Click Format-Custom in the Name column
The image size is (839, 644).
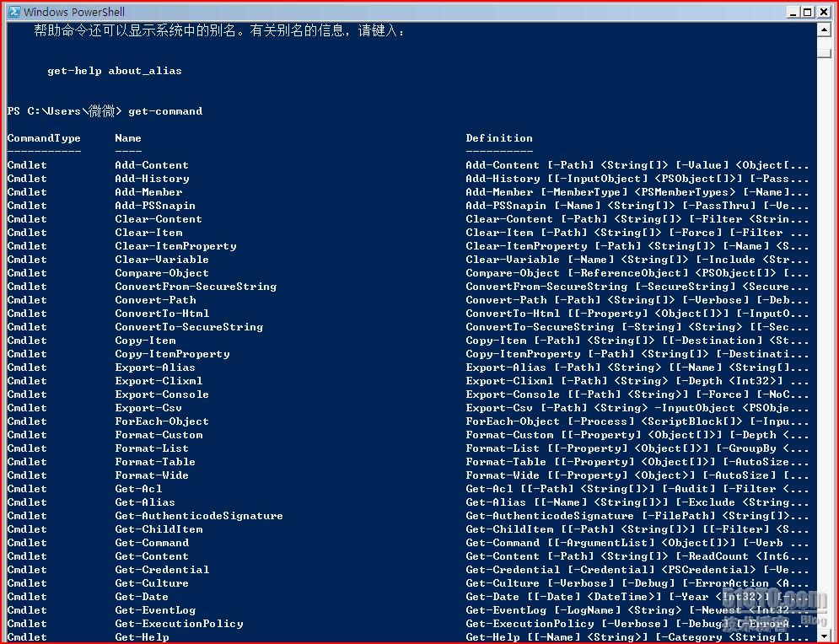[x=159, y=434]
